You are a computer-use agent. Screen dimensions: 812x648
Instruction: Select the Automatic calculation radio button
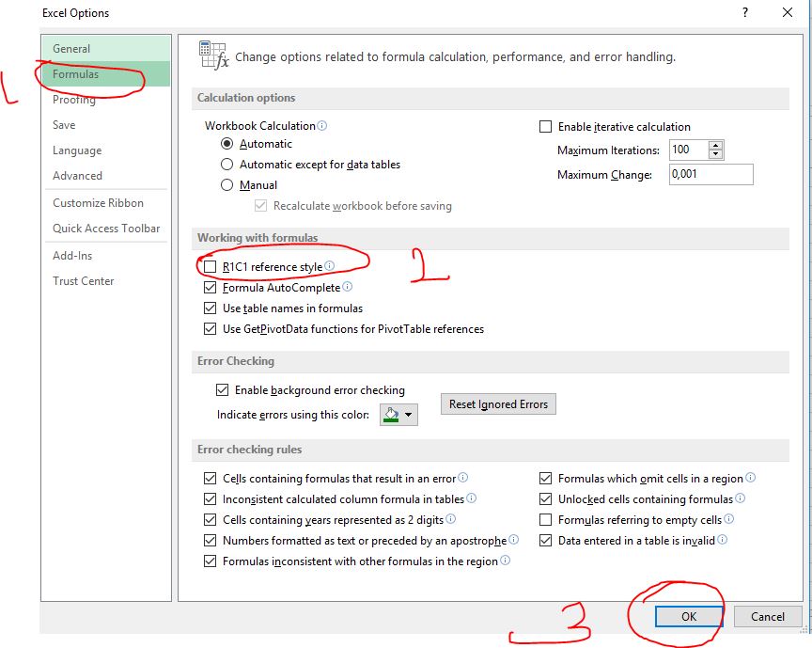[226, 144]
